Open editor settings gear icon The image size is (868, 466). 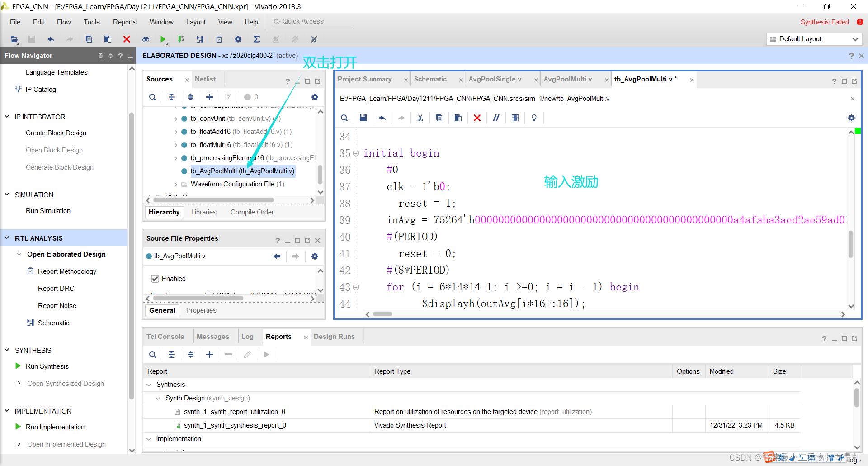click(x=851, y=118)
